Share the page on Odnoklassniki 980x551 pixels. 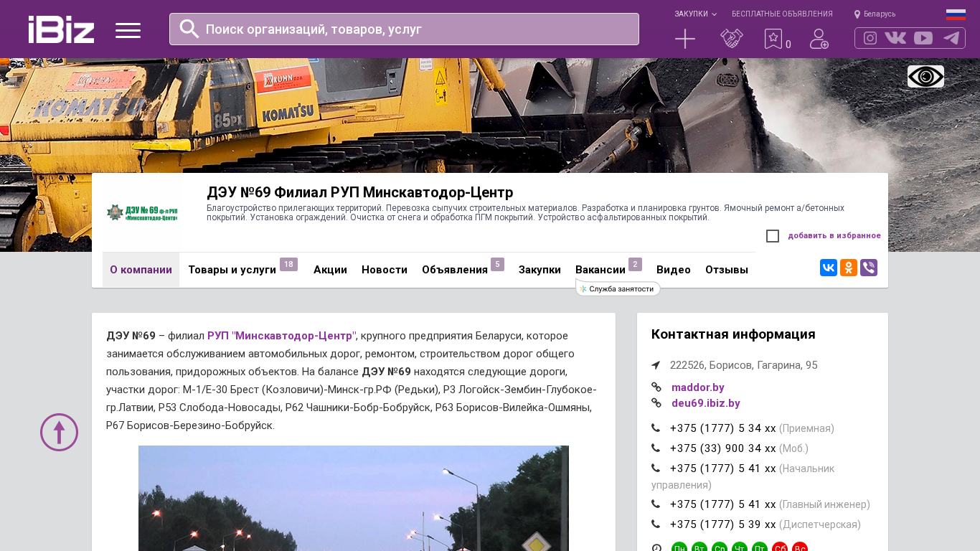[849, 268]
